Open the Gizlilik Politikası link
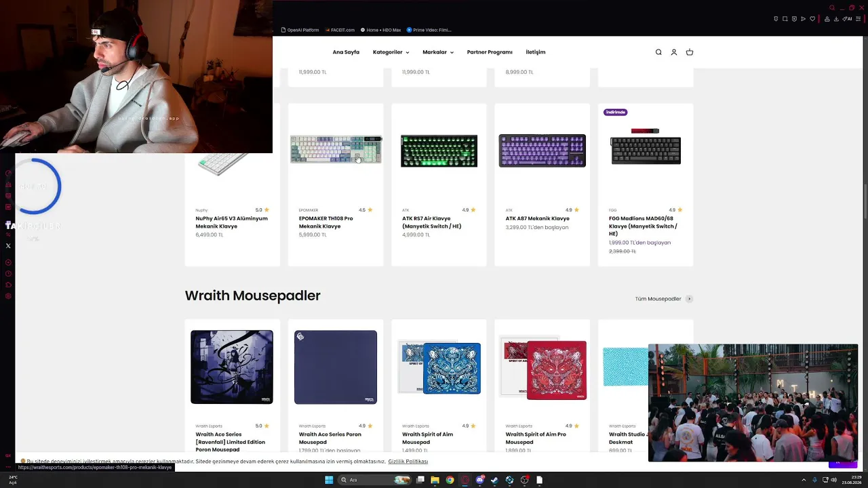The height and width of the screenshot is (488, 868). [408, 462]
